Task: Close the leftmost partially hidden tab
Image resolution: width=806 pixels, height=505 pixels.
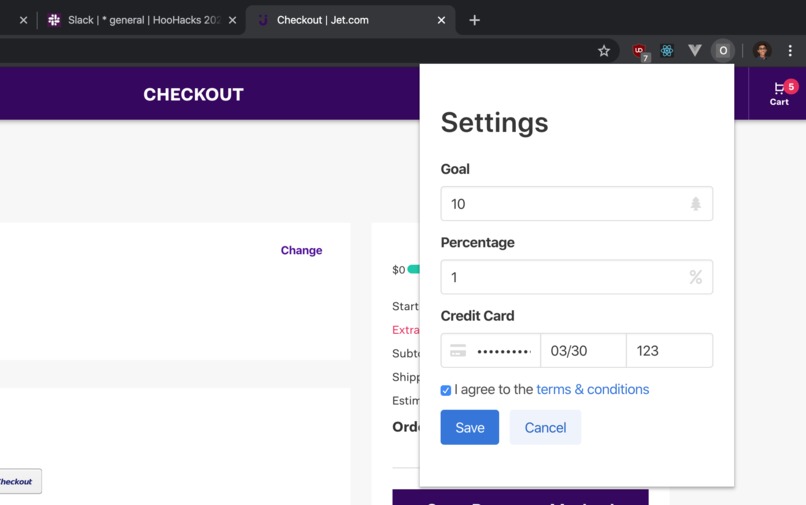Action: tap(23, 20)
